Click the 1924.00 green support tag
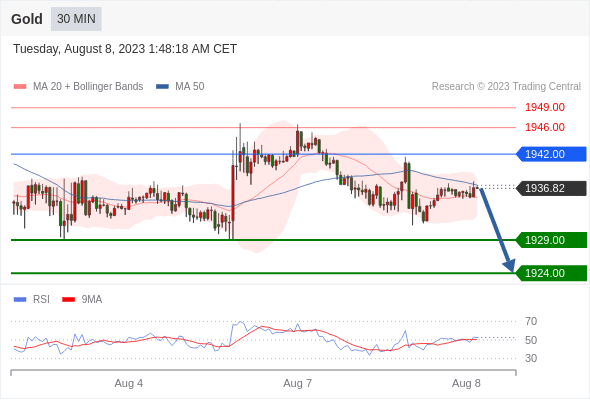The image size is (590, 400). [x=551, y=273]
